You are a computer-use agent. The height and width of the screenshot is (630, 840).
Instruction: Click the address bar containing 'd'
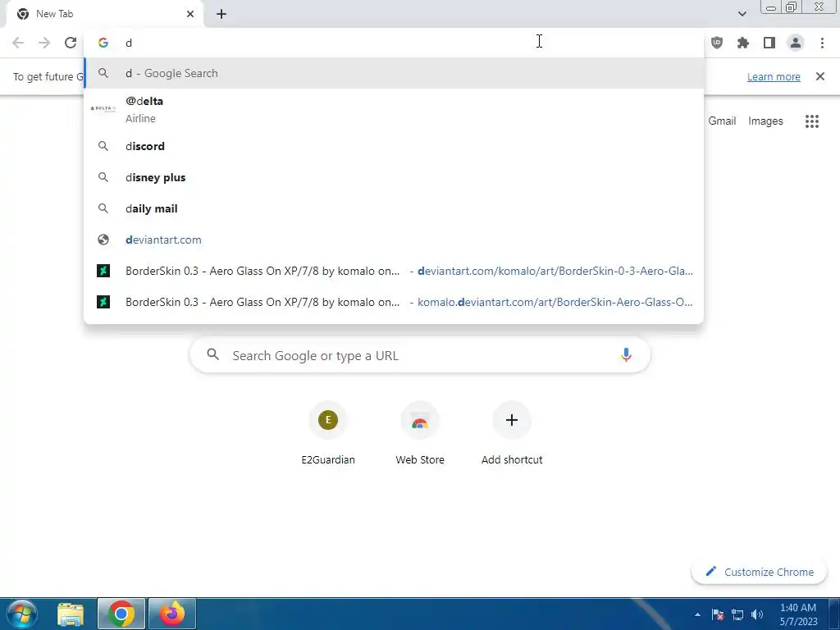394,43
